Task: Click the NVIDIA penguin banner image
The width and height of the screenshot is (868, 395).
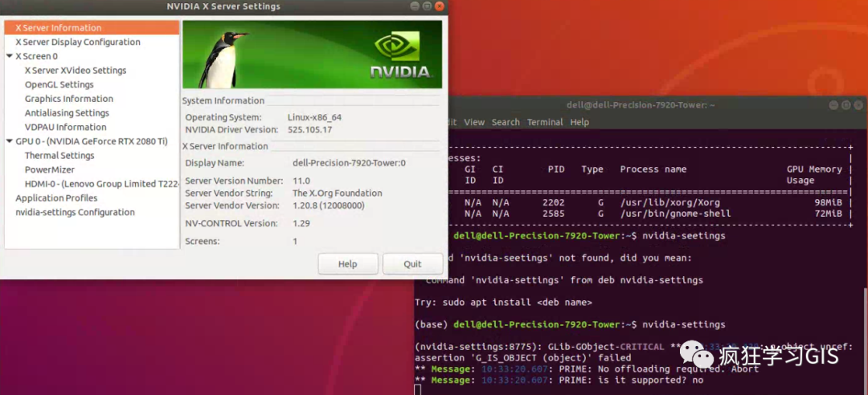Action: pyautogui.click(x=312, y=55)
